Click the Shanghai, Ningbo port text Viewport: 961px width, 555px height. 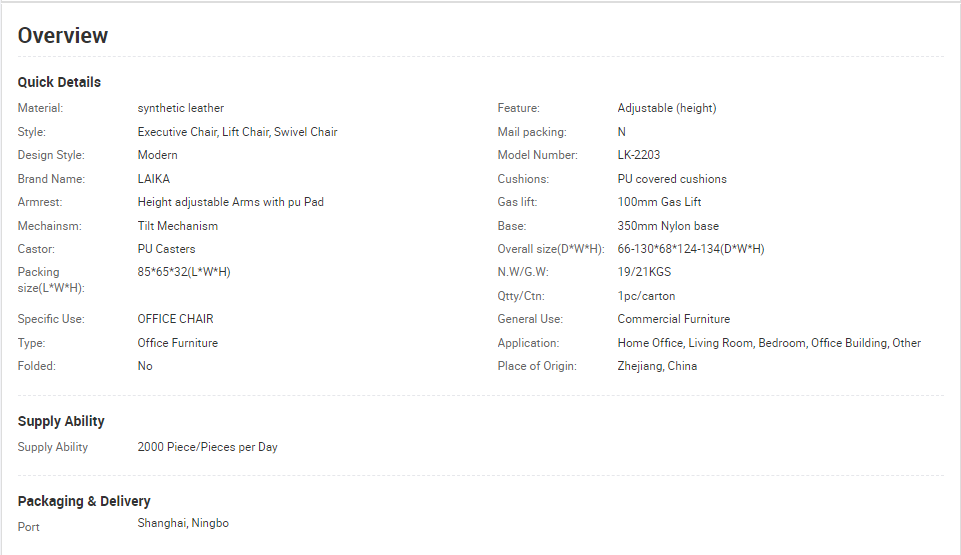(183, 523)
